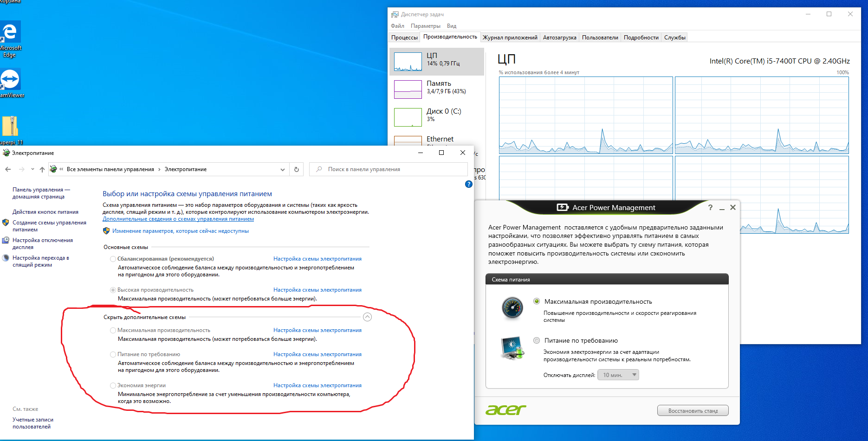Open Настройка схемы электропитания for Сбалансированная plan
The image size is (868, 441).
317,259
